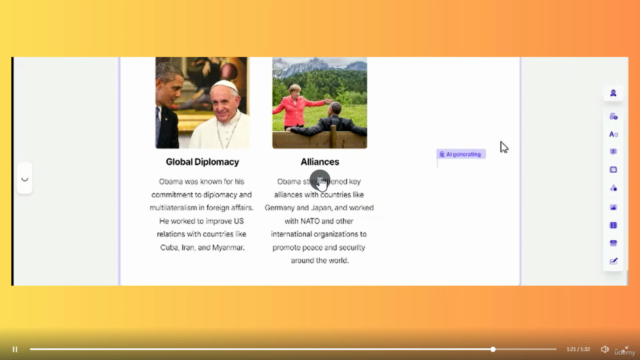This screenshot has height=360, width=640.
Task: Open the layout rectangle icon in toolbar
Action: point(613,170)
